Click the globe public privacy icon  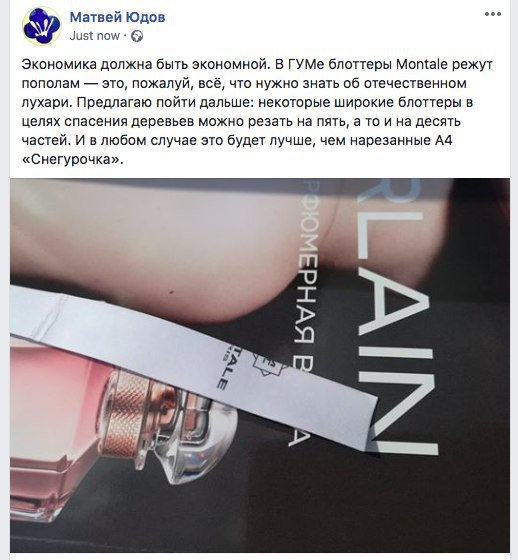tap(137, 36)
